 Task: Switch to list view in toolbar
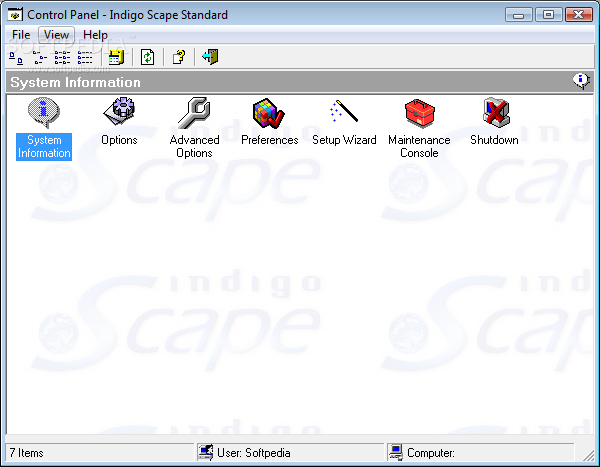coord(62,57)
